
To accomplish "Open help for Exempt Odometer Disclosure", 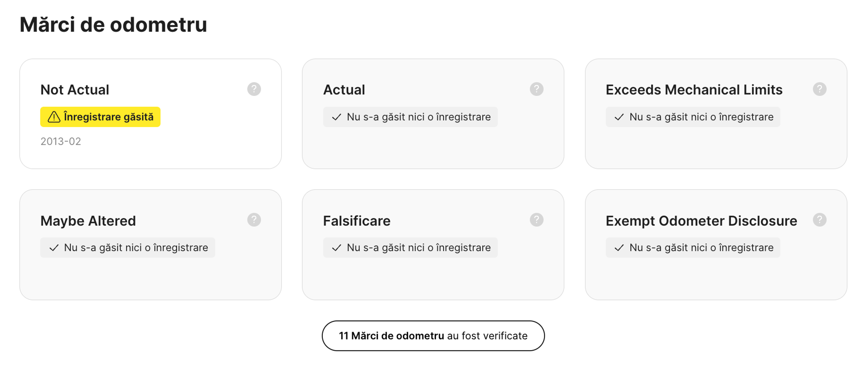I will pos(819,220).
